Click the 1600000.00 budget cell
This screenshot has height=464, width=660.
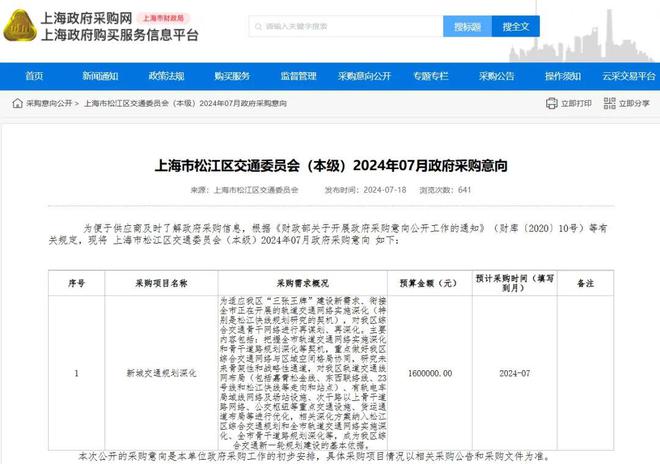coord(430,373)
